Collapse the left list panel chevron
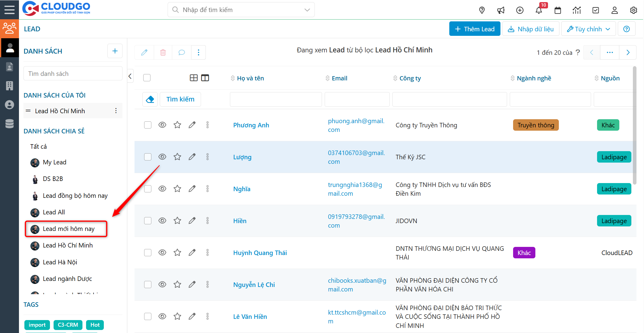The image size is (644, 333). (130, 76)
